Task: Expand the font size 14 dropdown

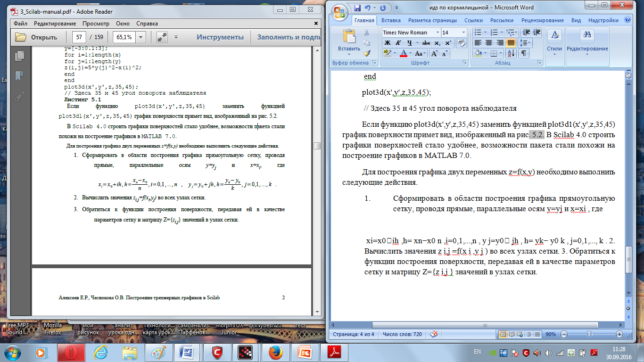Action: click(x=463, y=33)
